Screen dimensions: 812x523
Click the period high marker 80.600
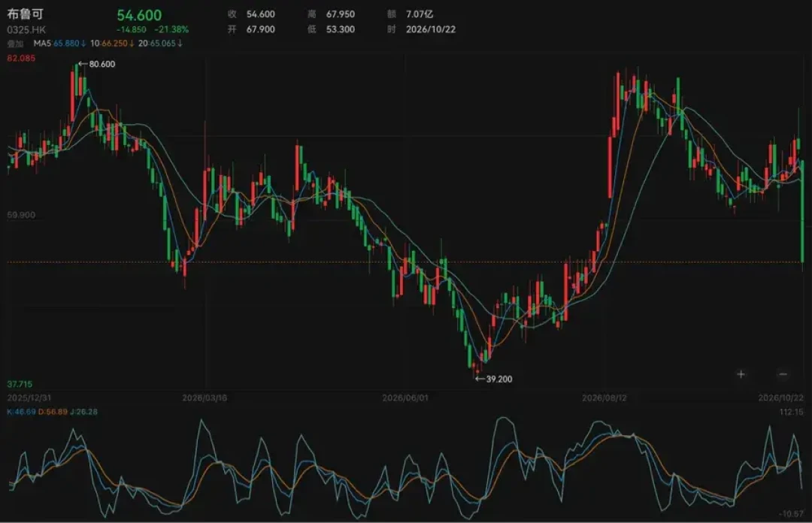click(102, 64)
